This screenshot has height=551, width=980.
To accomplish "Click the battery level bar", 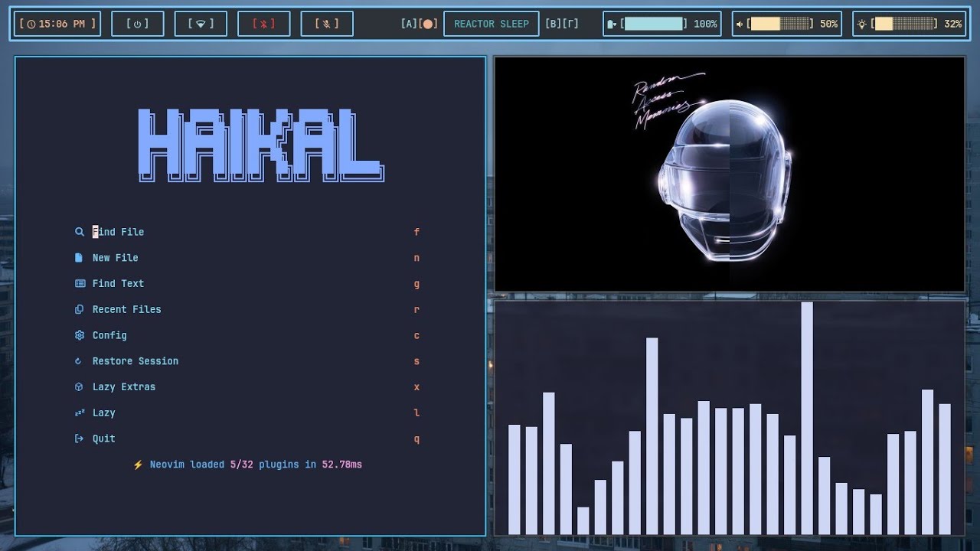I will click(x=654, y=24).
